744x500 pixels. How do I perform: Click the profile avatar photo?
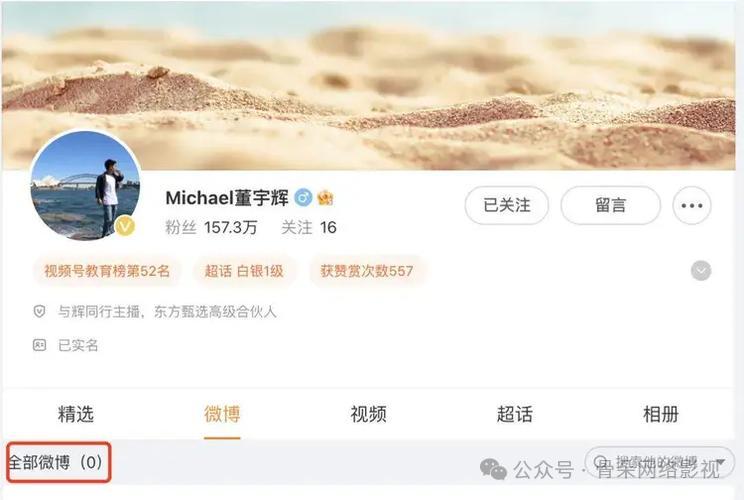[85, 185]
